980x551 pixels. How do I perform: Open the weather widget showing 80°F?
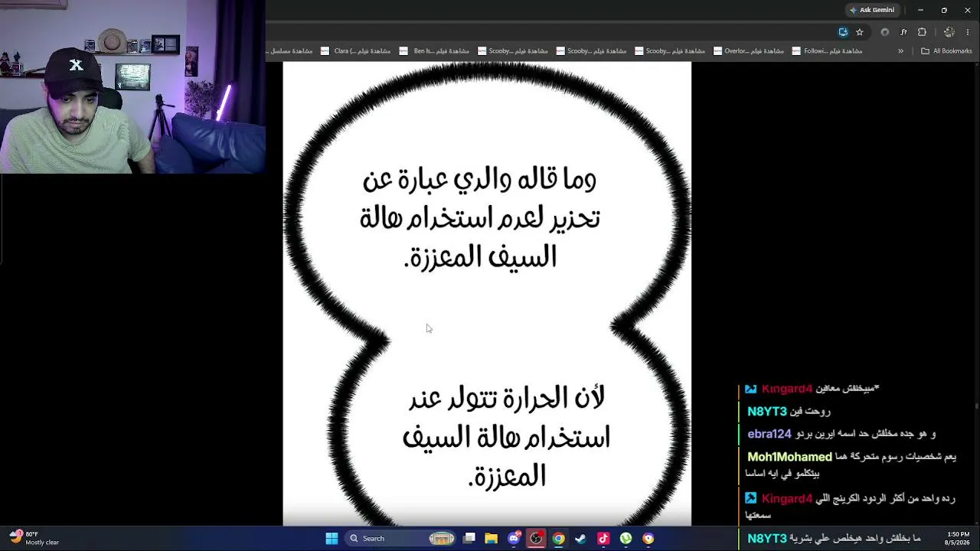(34, 538)
